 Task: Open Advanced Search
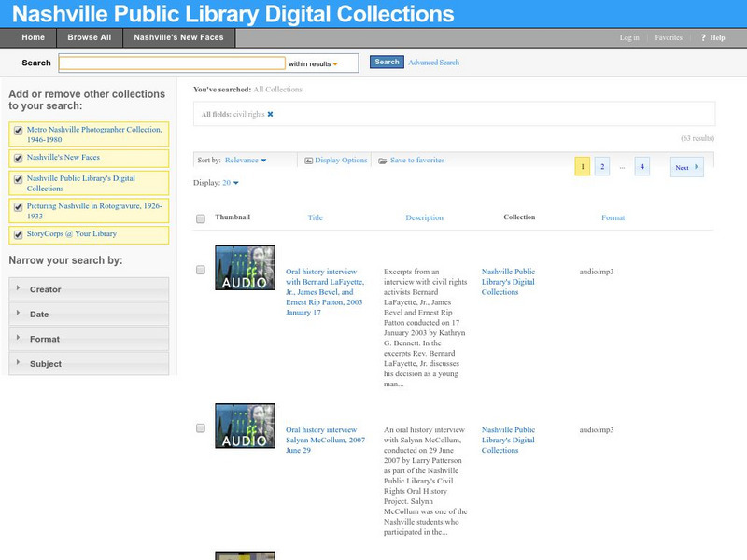432,62
